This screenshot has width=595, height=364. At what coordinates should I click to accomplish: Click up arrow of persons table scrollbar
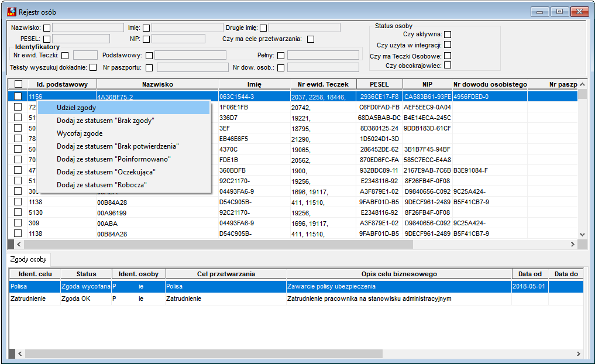583,84
